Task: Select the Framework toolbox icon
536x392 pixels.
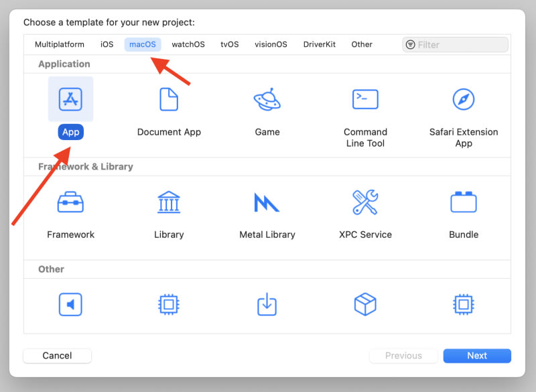Action: [x=70, y=202]
